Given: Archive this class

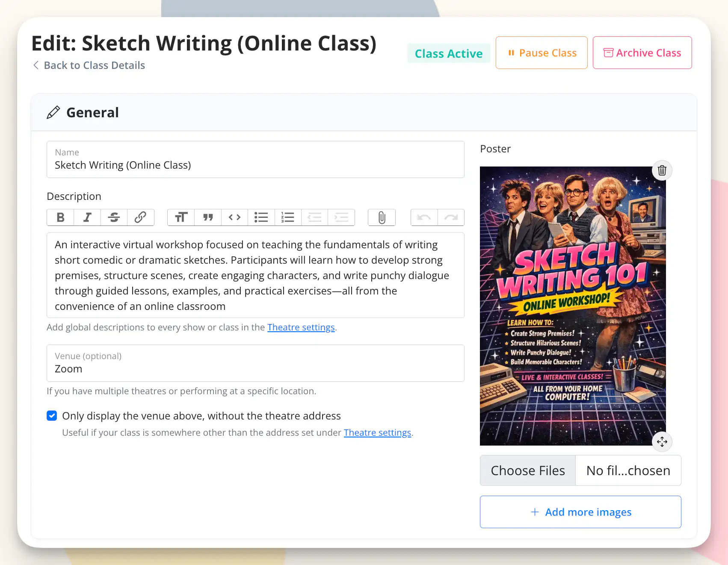Looking at the screenshot, I should 642,53.
